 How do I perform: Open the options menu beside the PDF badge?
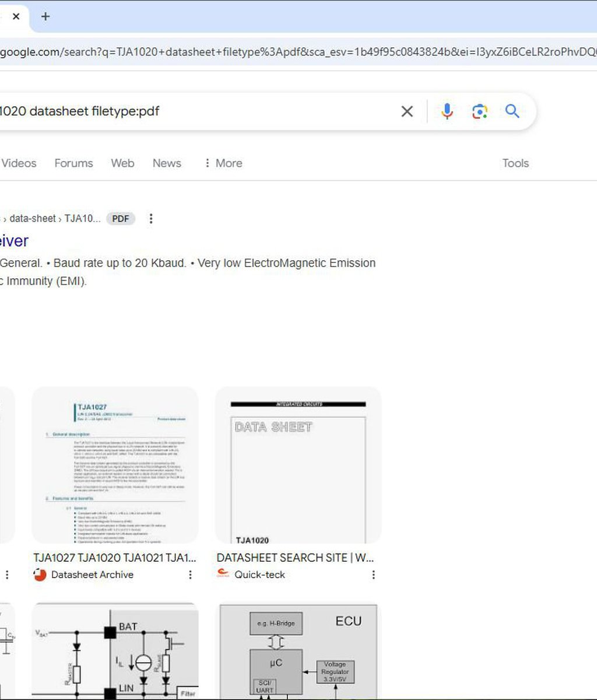pyautogui.click(x=151, y=219)
